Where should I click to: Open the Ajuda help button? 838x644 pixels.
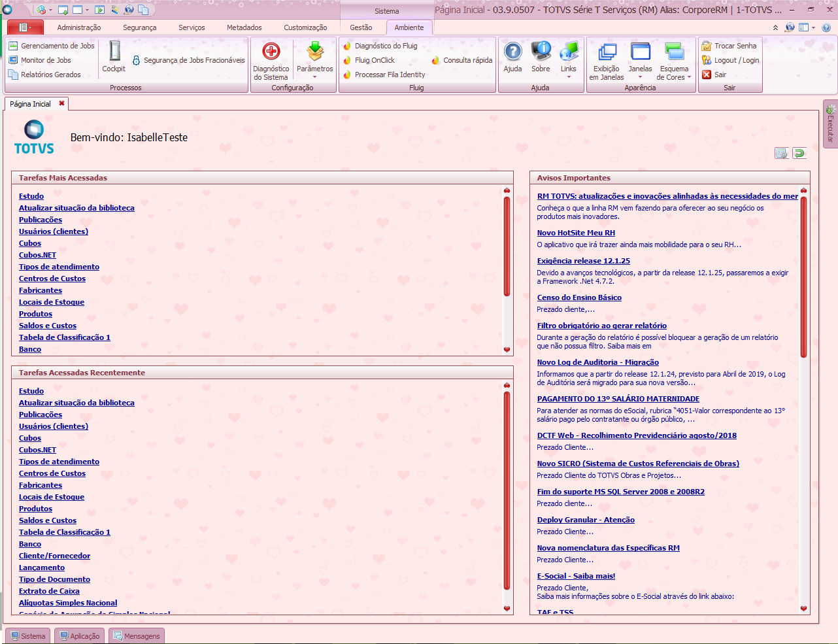click(x=512, y=57)
